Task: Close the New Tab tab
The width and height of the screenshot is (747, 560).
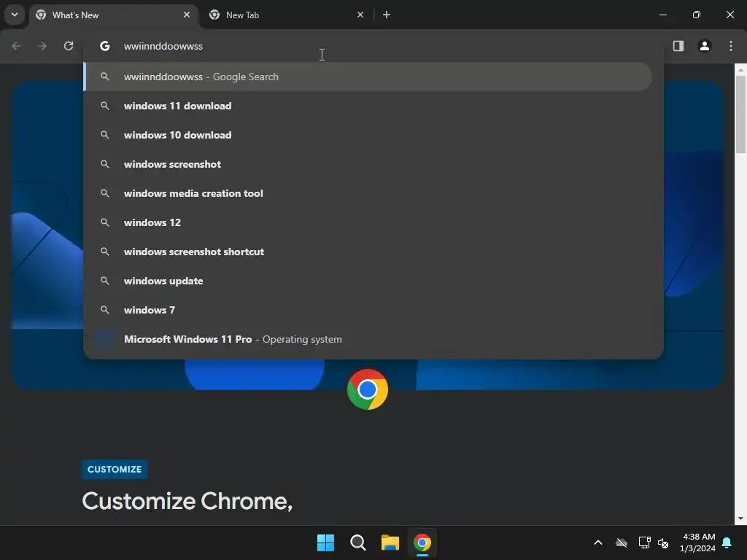Action: coord(360,15)
